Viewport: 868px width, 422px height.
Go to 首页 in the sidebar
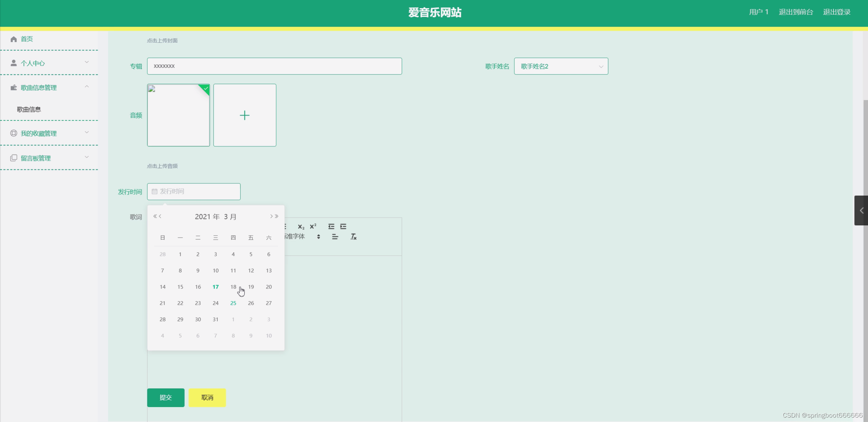tap(26, 39)
